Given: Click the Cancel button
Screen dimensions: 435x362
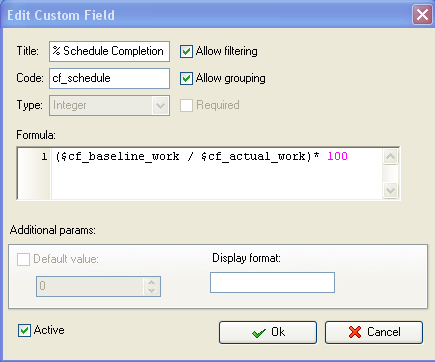Looking at the screenshot, I should click(x=374, y=332).
